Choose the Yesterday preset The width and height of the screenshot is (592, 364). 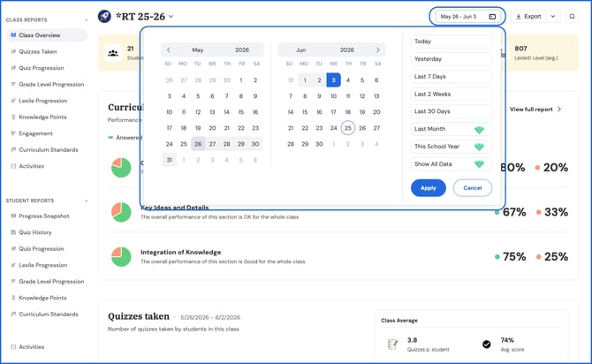coord(452,59)
